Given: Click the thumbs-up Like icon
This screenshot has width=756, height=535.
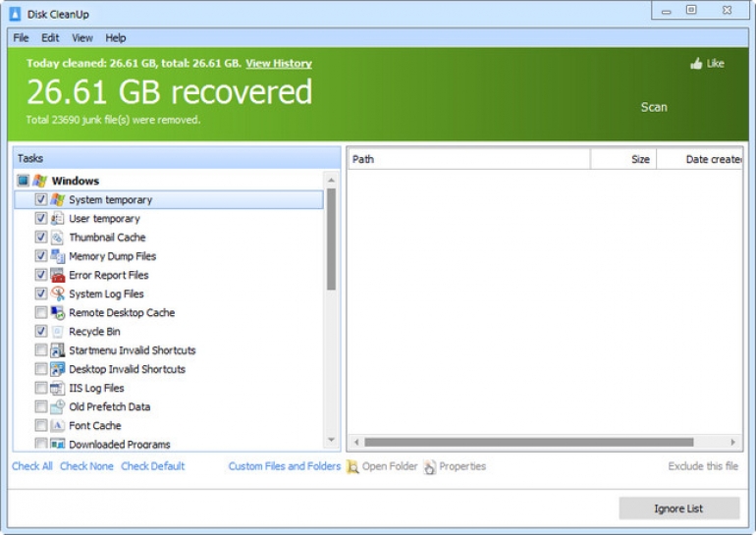Looking at the screenshot, I should (696, 63).
